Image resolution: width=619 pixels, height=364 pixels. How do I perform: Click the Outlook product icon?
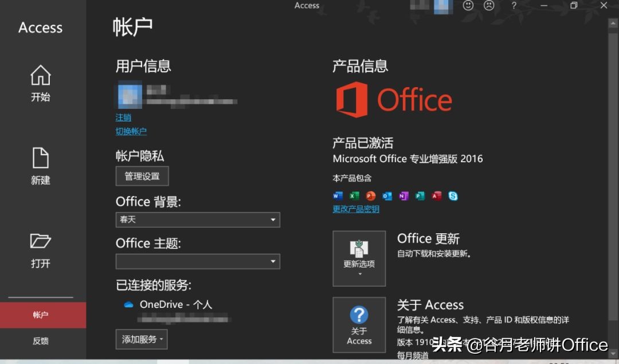387,195
